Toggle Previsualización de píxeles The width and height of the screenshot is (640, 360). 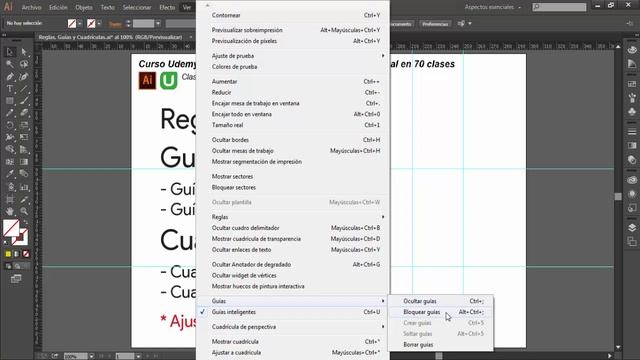[293, 41]
